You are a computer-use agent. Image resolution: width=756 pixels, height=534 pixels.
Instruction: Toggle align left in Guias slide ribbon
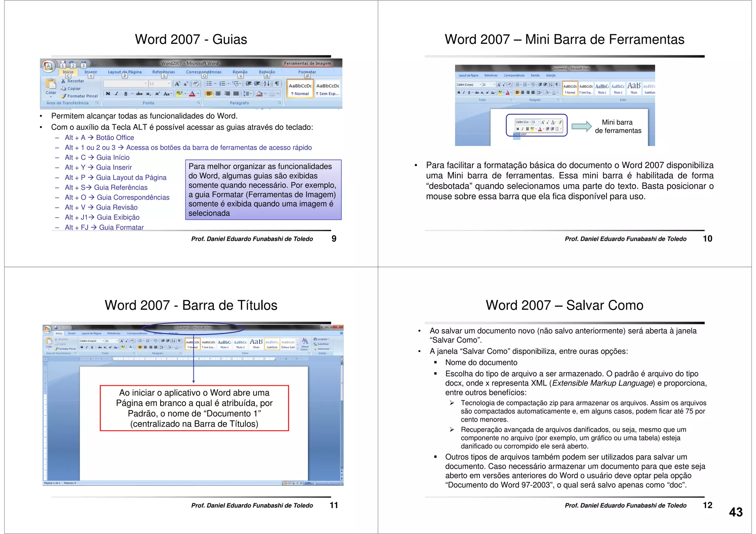pos(209,94)
